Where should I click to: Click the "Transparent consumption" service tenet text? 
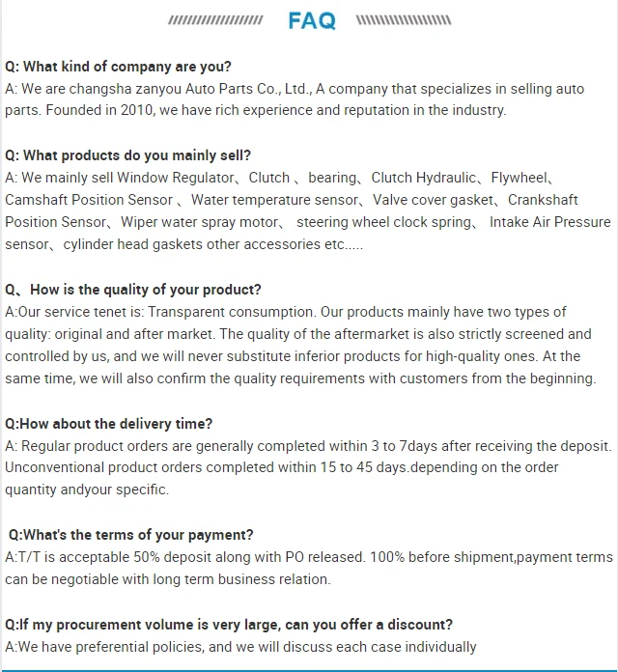pyautogui.click(x=226, y=312)
